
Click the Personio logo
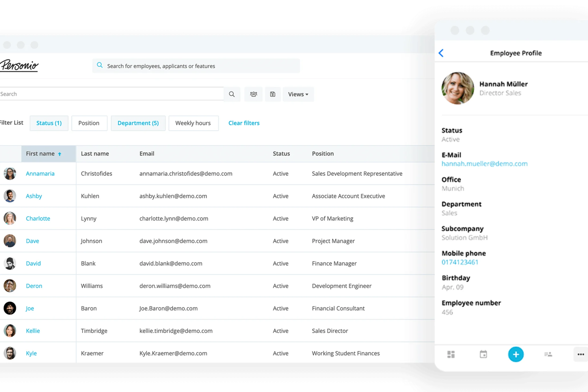pyautogui.click(x=19, y=65)
